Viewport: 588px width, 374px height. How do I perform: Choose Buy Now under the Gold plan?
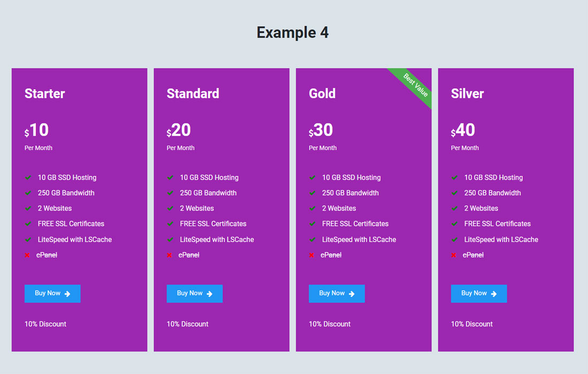[337, 293]
